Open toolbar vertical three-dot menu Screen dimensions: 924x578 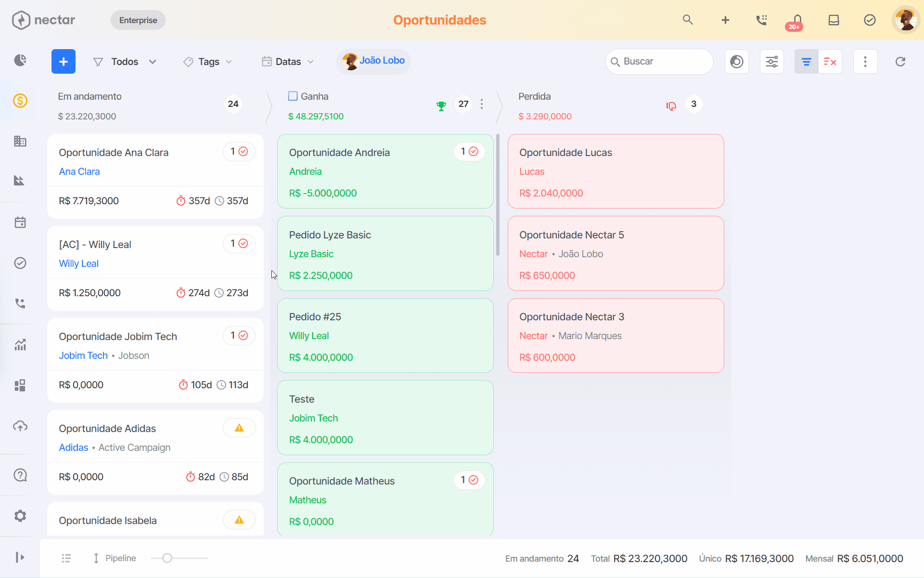pos(865,62)
